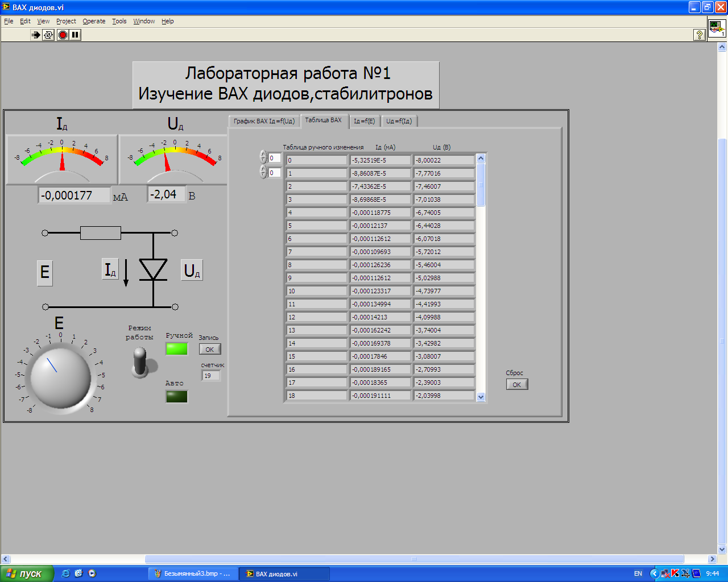Open the Window menu
728x582 pixels.
(x=144, y=21)
